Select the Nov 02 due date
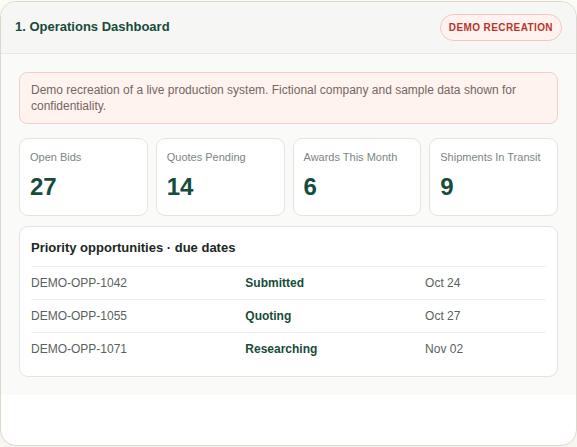 [x=444, y=349]
